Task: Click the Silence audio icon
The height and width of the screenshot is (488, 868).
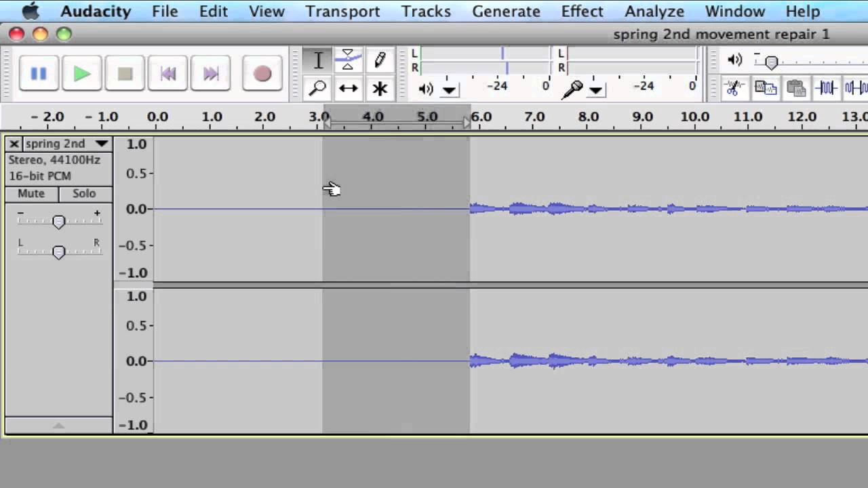Action: 856,87
